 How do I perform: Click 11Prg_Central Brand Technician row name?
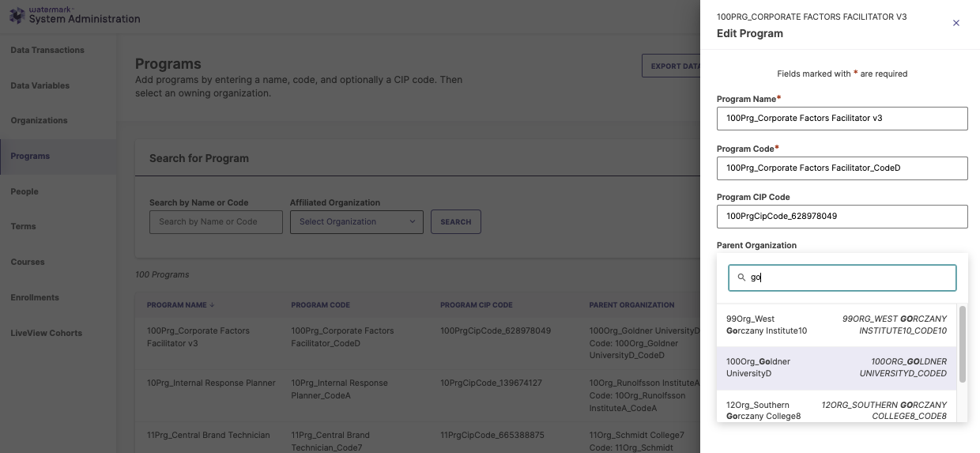point(209,435)
